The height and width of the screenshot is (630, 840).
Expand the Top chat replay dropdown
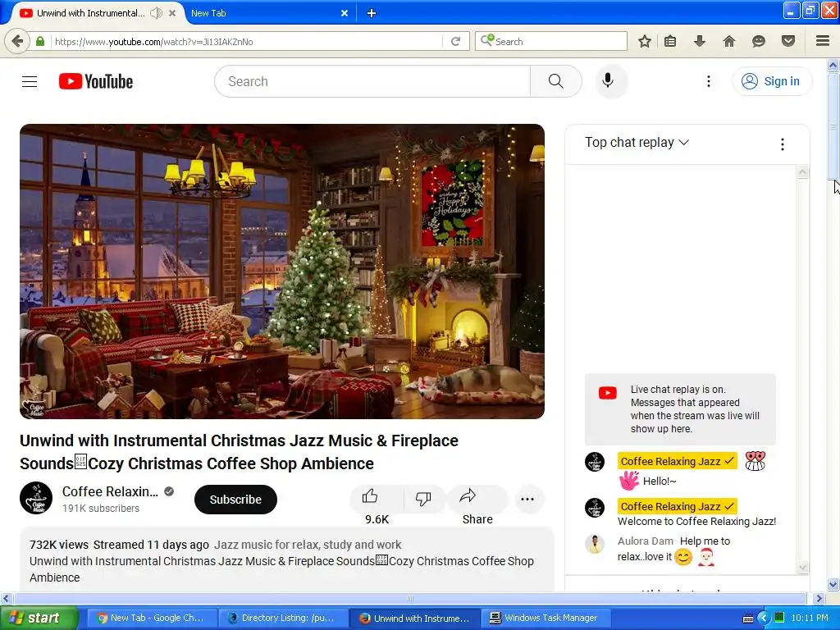[x=637, y=143]
